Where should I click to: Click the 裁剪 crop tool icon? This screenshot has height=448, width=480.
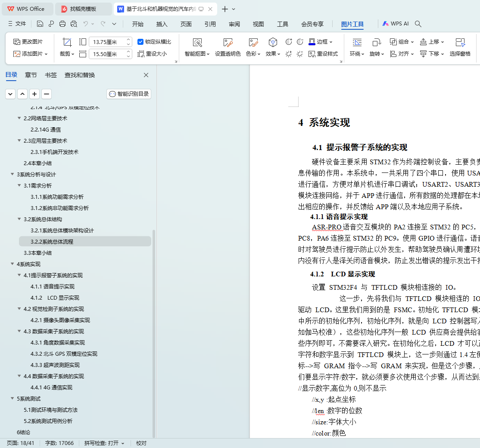[x=67, y=42]
